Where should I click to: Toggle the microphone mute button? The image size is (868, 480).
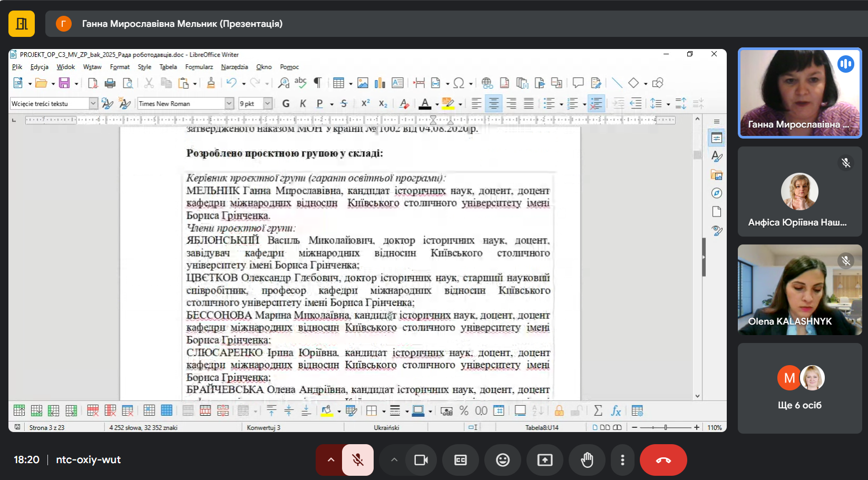point(358,460)
